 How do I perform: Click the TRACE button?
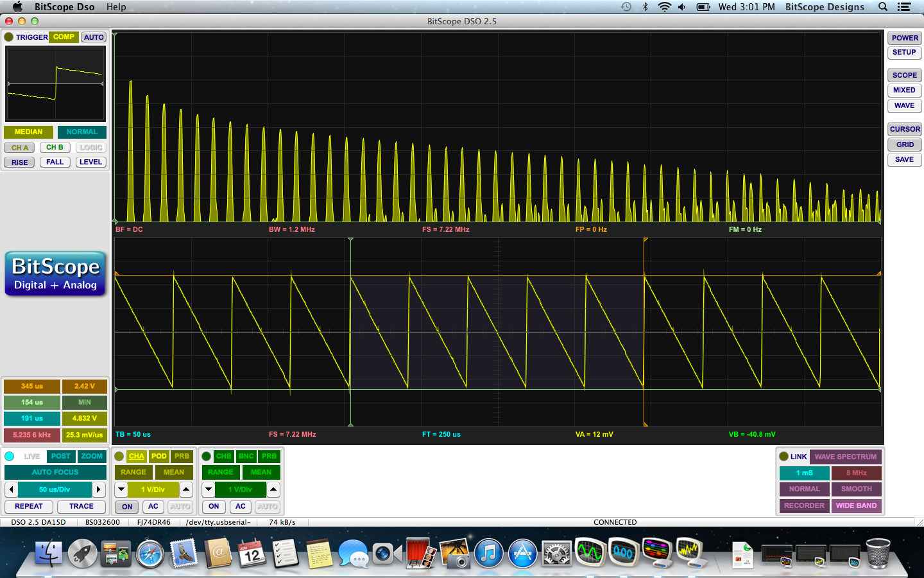[81, 507]
